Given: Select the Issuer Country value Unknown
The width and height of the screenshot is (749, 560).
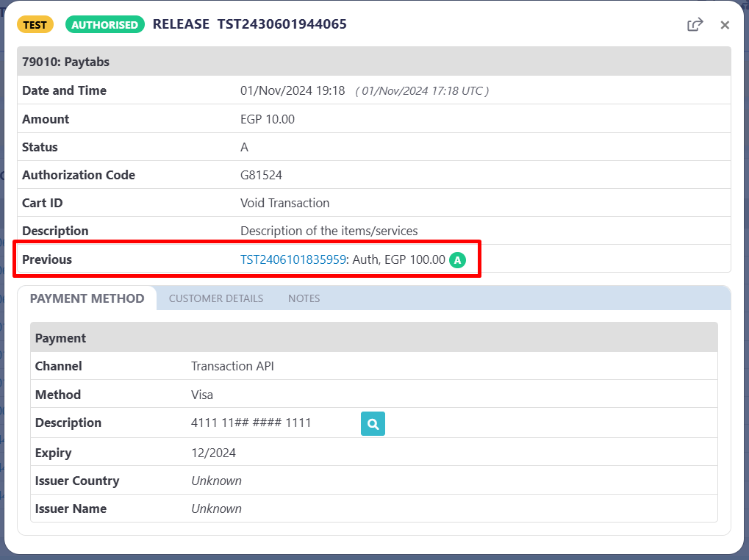Looking at the screenshot, I should point(216,481).
